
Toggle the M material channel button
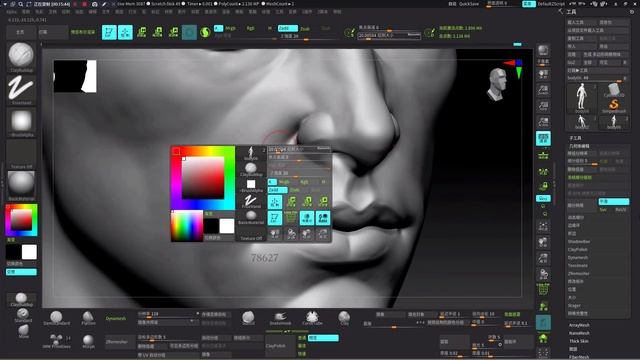pyautogui.click(x=270, y=28)
